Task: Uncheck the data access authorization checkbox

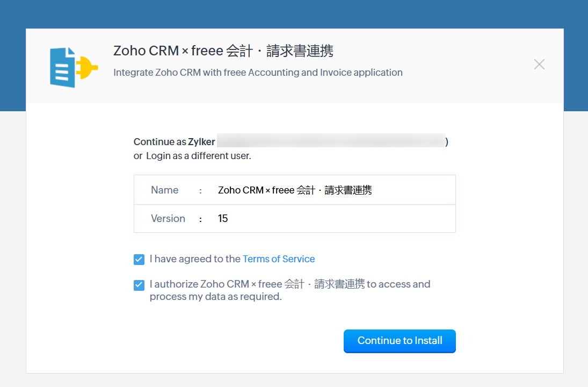Action: pyautogui.click(x=139, y=285)
